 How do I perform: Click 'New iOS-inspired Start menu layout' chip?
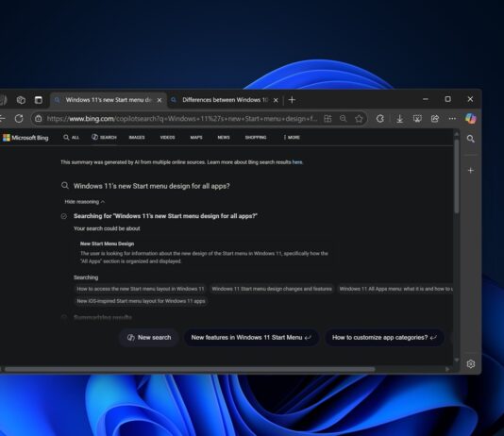[141, 301]
